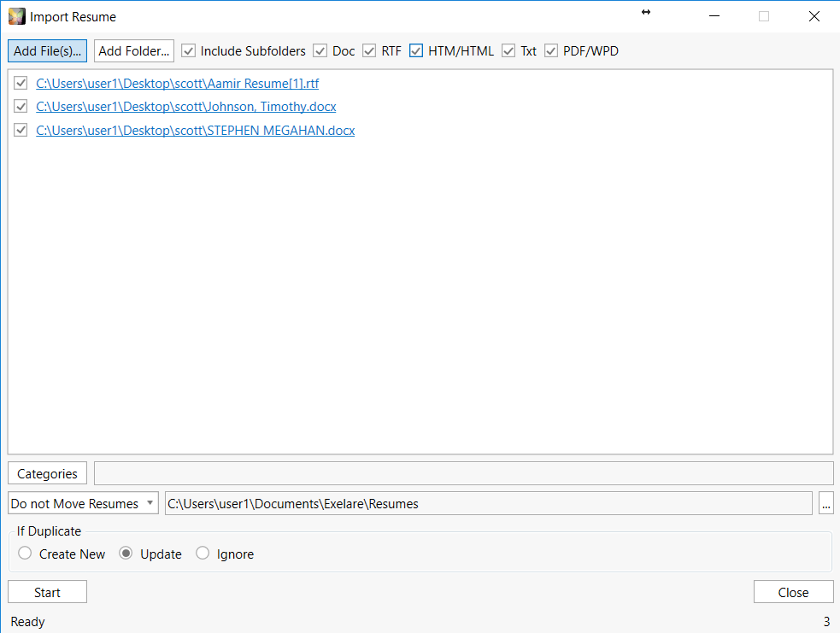840x633 pixels.
Task: Minimize the Import Resume window
Action: tap(714, 16)
